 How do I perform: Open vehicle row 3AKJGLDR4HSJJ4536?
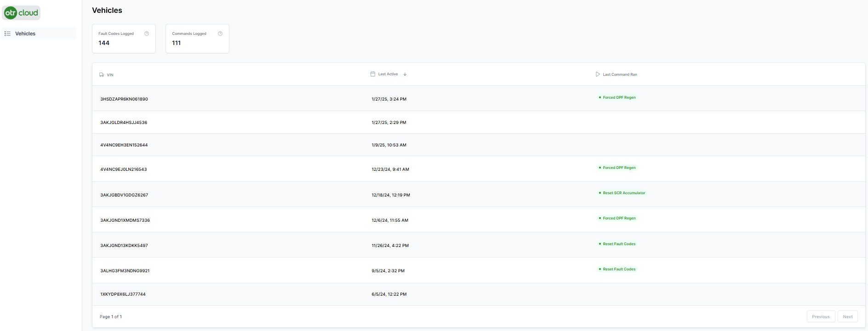[124, 123]
